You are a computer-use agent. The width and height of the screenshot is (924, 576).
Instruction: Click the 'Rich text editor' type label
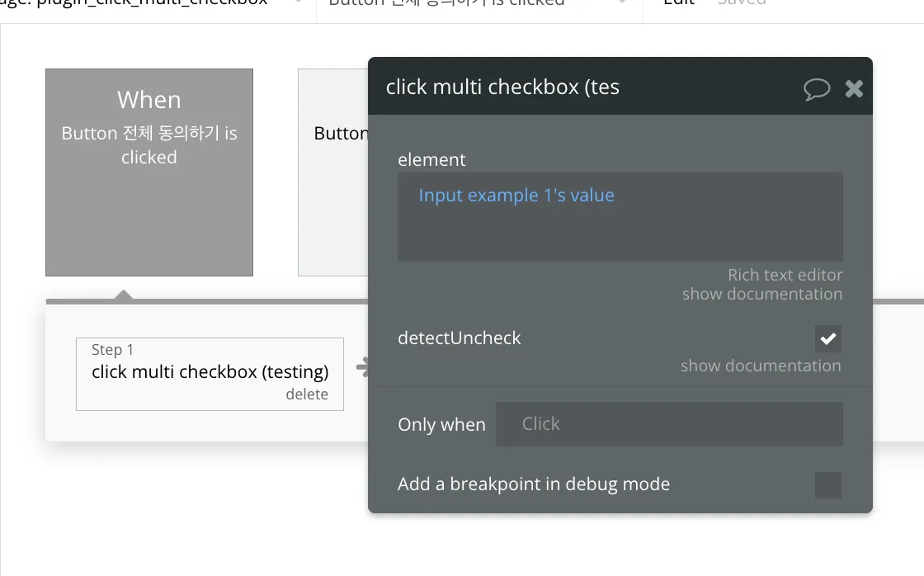[x=785, y=275]
